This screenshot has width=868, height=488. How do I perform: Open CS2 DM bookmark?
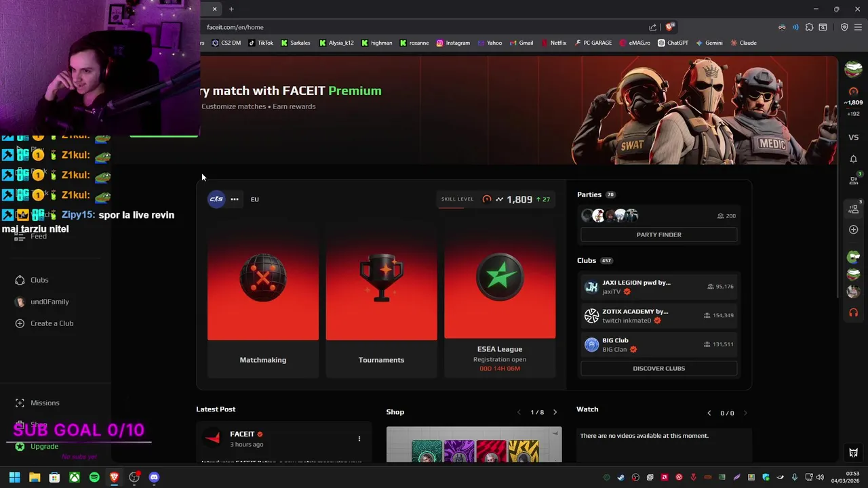tap(226, 43)
